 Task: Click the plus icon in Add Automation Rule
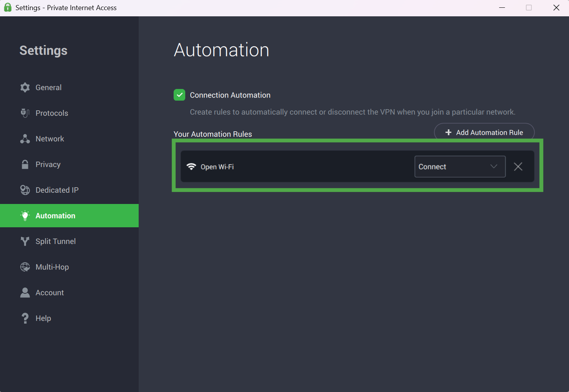click(448, 132)
